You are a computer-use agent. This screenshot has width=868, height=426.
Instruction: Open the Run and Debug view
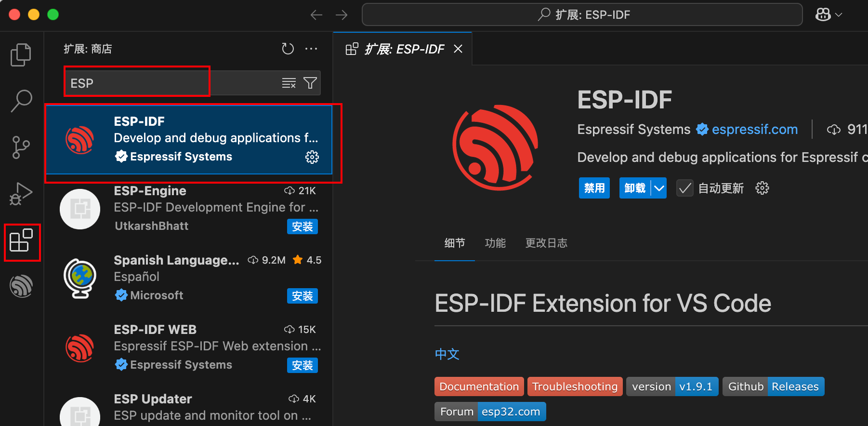click(21, 194)
